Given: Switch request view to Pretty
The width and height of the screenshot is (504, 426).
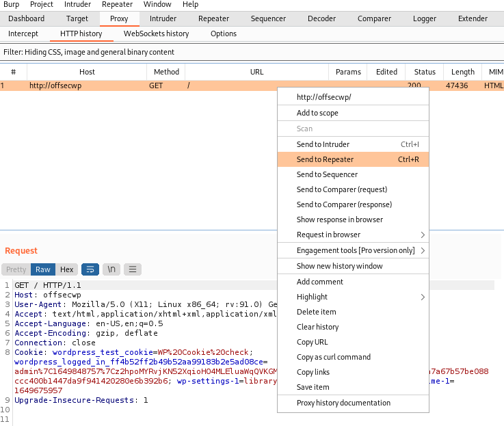Looking at the screenshot, I should [16, 269].
